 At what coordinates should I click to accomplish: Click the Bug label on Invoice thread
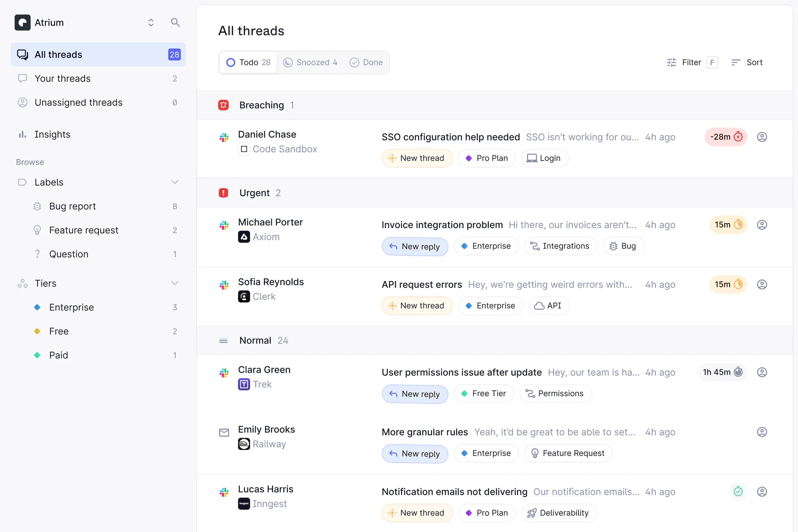pyautogui.click(x=623, y=246)
